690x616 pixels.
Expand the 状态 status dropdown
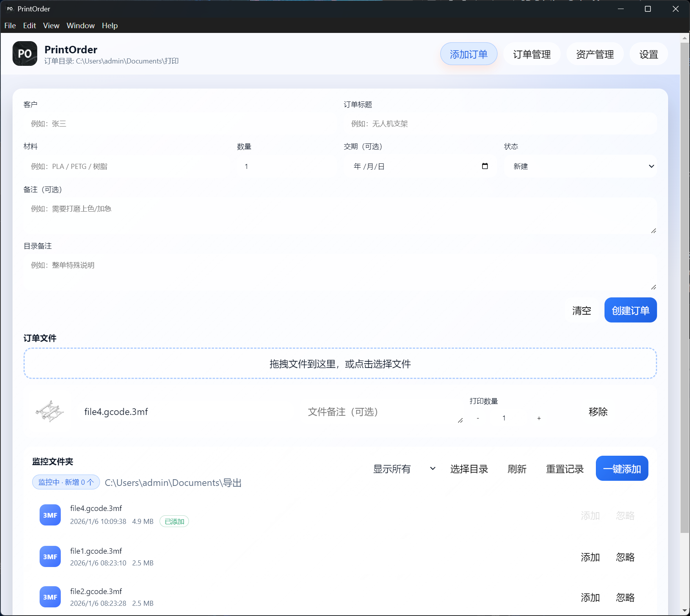point(580,166)
